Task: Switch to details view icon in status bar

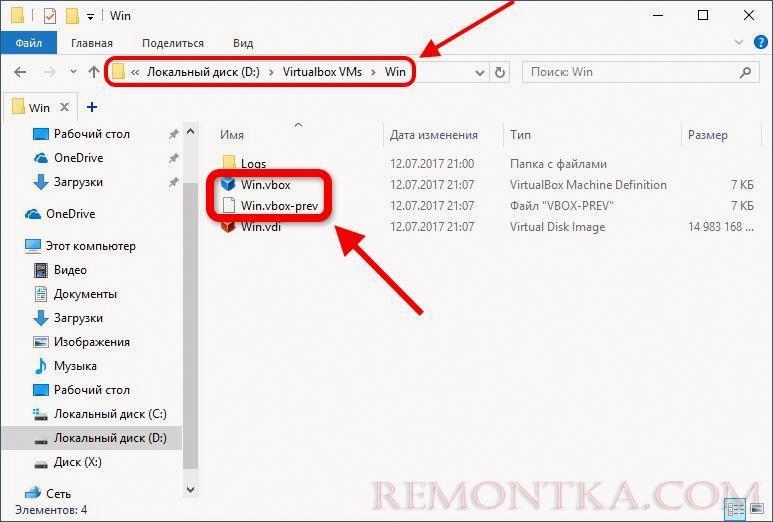Action: pyautogui.click(x=736, y=509)
